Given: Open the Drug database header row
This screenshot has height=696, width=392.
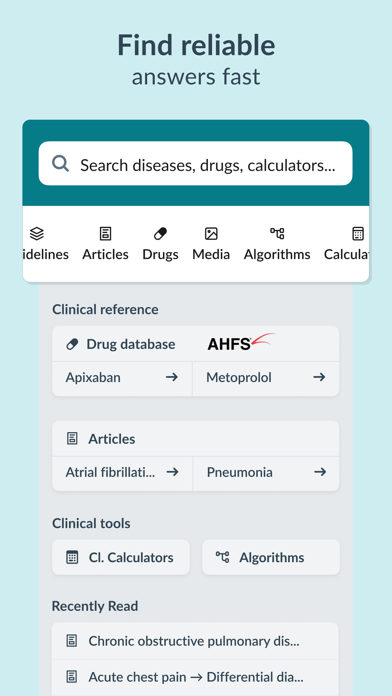Looking at the screenshot, I should (196, 344).
